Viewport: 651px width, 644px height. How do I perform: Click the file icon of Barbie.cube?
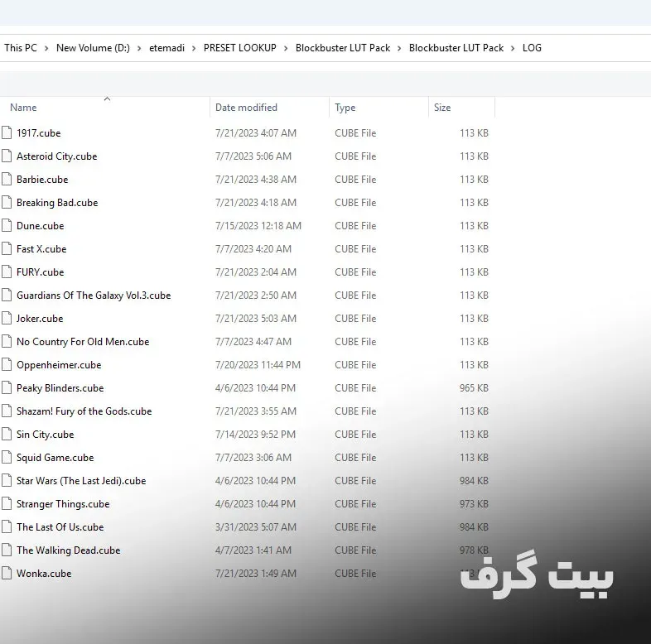[x=7, y=180]
